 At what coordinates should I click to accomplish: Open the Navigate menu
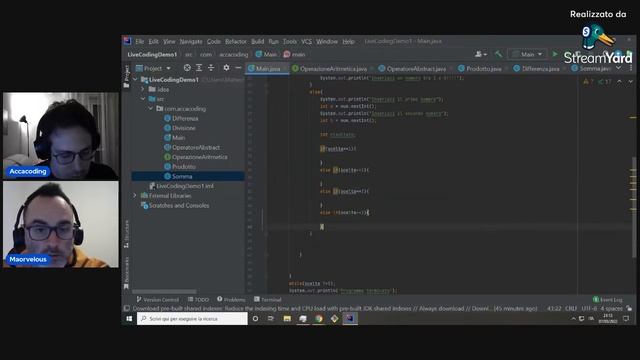191,41
